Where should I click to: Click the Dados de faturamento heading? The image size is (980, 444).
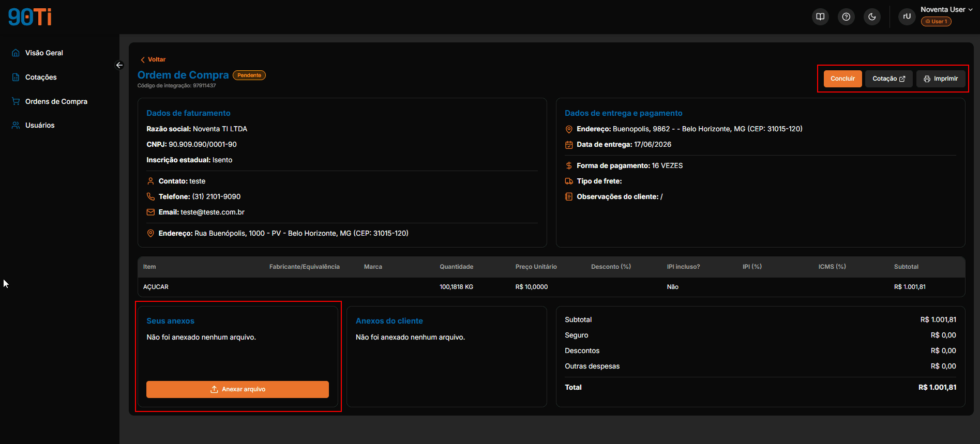(188, 113)
